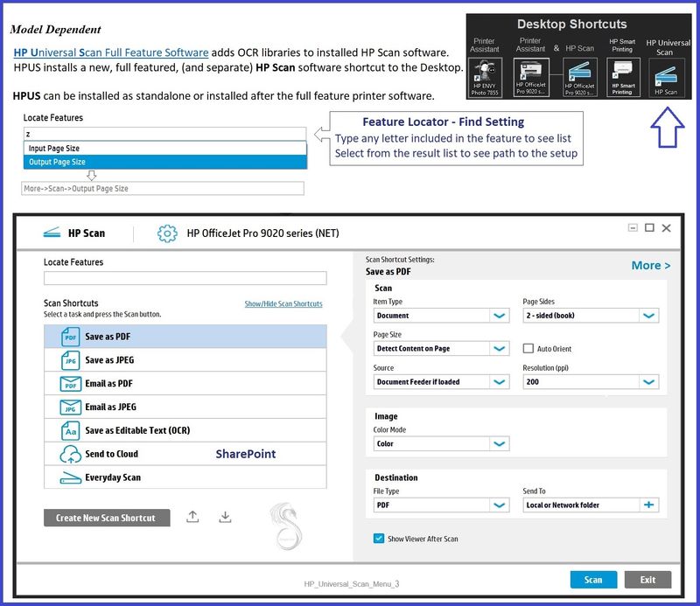700x606 pixels.
Task: Click the JPG envelope icon beside Email as JPEG
Action: [x=71, y=407]
